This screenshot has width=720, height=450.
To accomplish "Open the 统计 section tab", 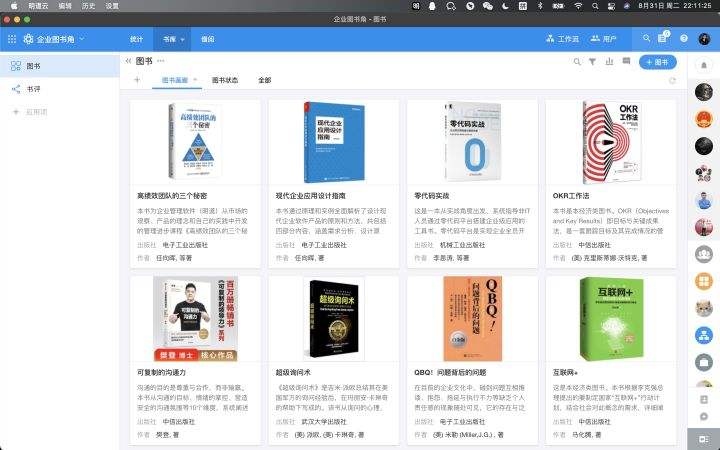I will coord(136,39).
